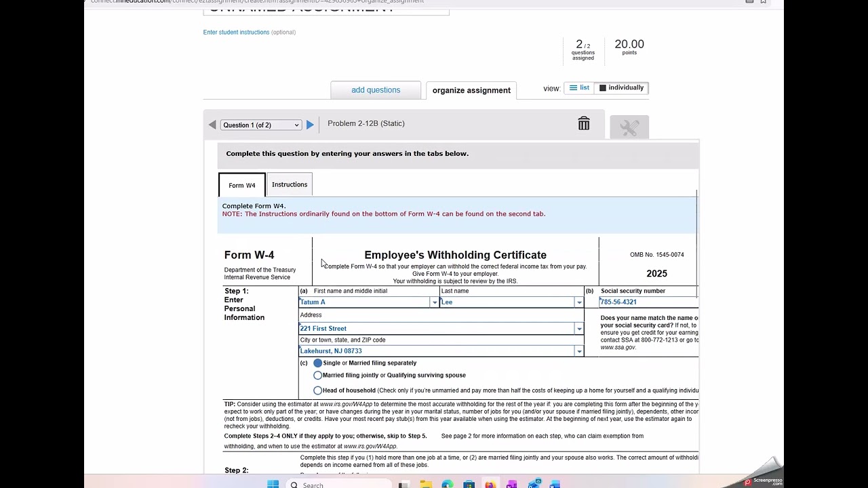The height and width of the screenshot is (488, 868).
Task: Switch to the Instructions tab
Action: pyautogui.click(x=290, y=184)
